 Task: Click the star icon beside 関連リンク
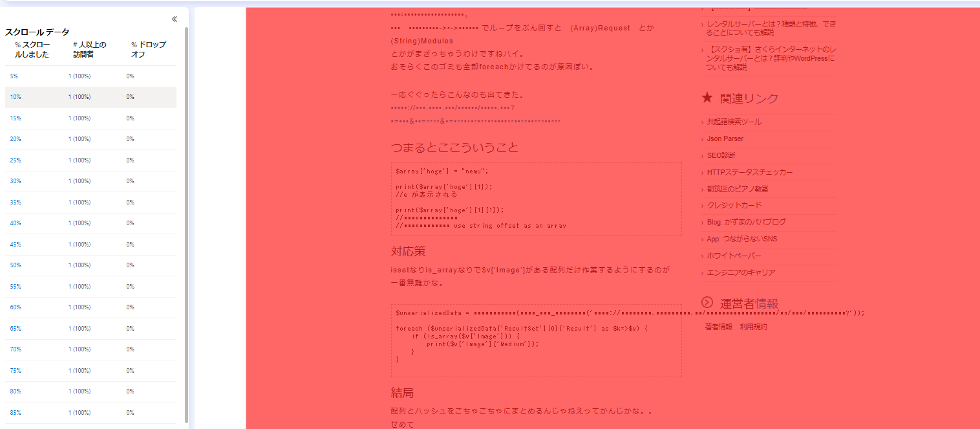[x=707, y=98]
